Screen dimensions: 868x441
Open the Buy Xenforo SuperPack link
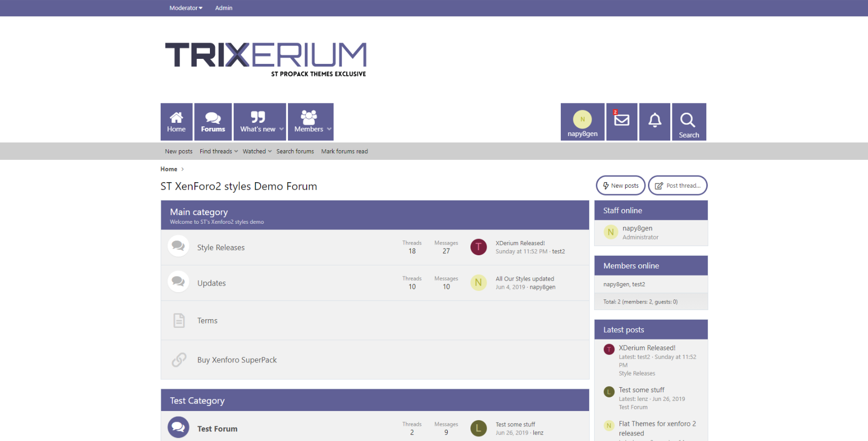tap(237, 360)
